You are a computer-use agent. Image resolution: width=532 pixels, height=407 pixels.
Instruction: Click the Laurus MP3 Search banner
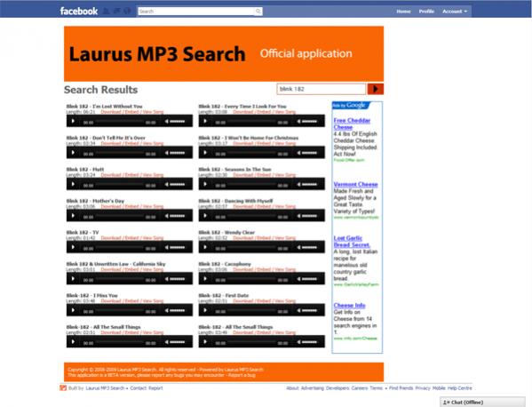pyautogui.click(x=224, y=53)
